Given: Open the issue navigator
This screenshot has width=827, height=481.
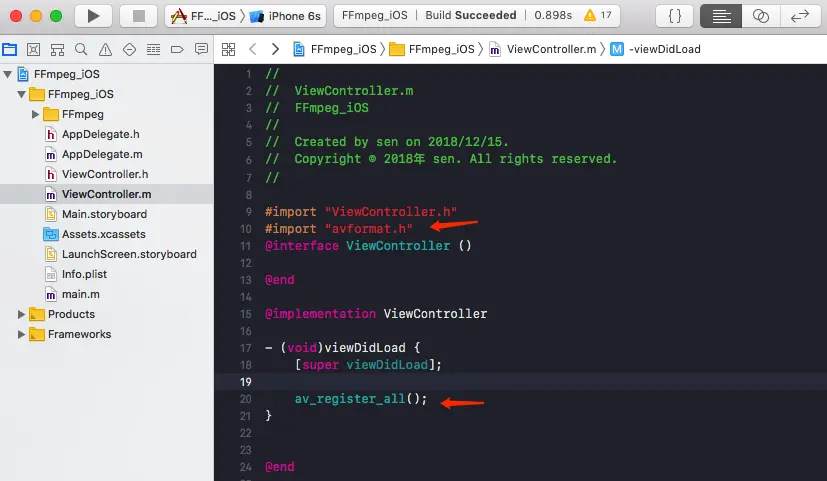Looking at the screenshot, I should [x=105, y=50].
